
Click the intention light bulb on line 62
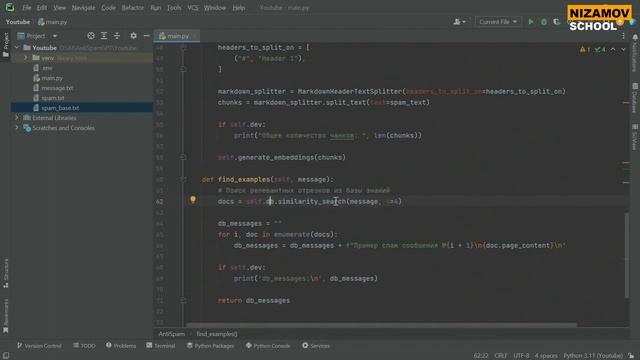193,200
